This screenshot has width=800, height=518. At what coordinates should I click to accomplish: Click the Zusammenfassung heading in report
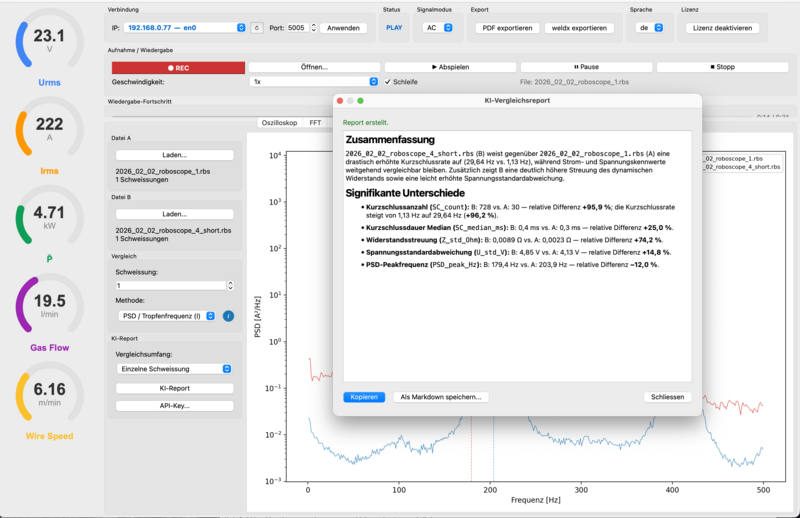pyautogui.click(x=390, y=140)
